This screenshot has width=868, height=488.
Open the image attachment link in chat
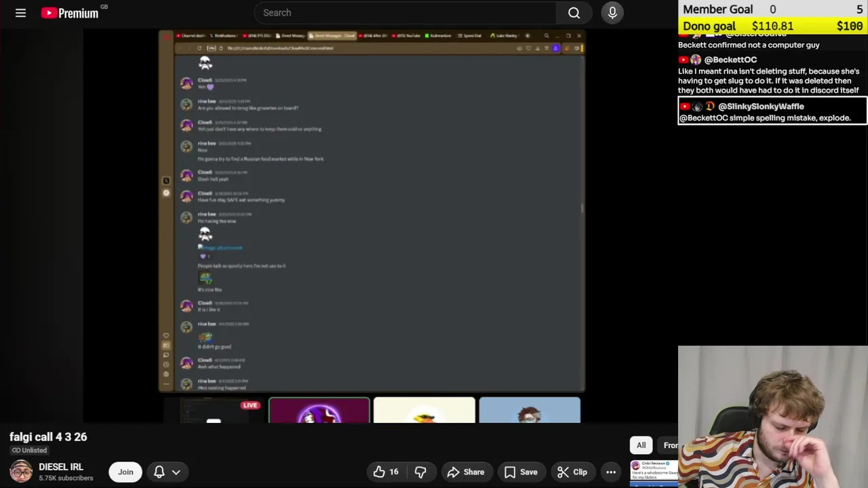(x=220, y=248)
